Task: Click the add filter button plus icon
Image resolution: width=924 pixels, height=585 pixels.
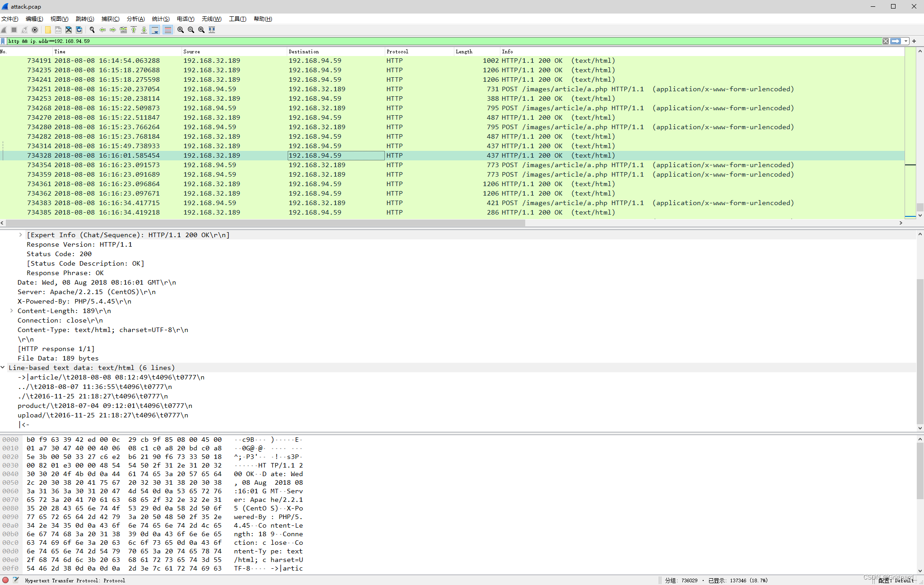Action: 914,41
